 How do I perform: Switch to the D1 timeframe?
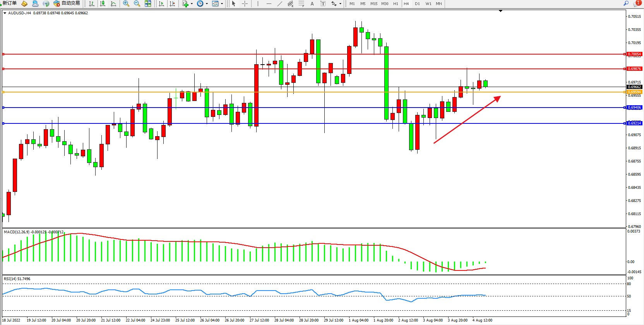click(x=417, y=3)
